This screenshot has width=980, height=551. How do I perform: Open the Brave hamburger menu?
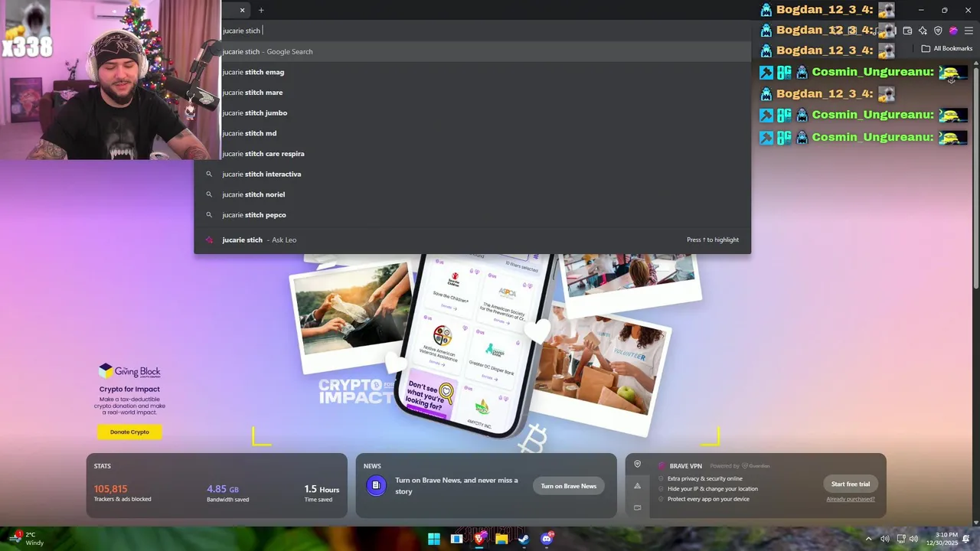969,31
